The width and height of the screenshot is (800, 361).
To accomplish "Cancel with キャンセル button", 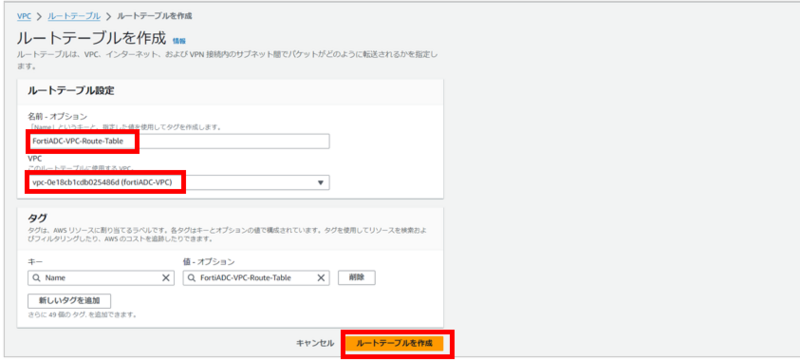I will click(315, 343).
